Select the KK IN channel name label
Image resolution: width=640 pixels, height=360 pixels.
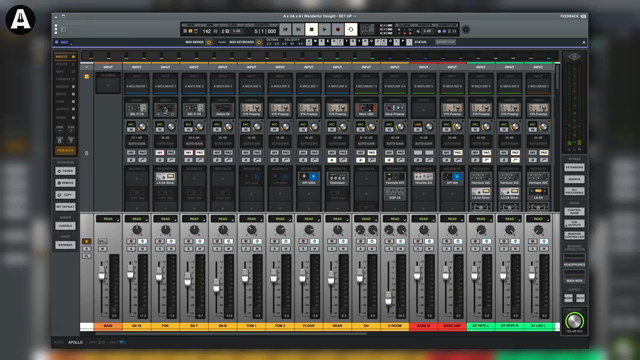coord(137,326)
